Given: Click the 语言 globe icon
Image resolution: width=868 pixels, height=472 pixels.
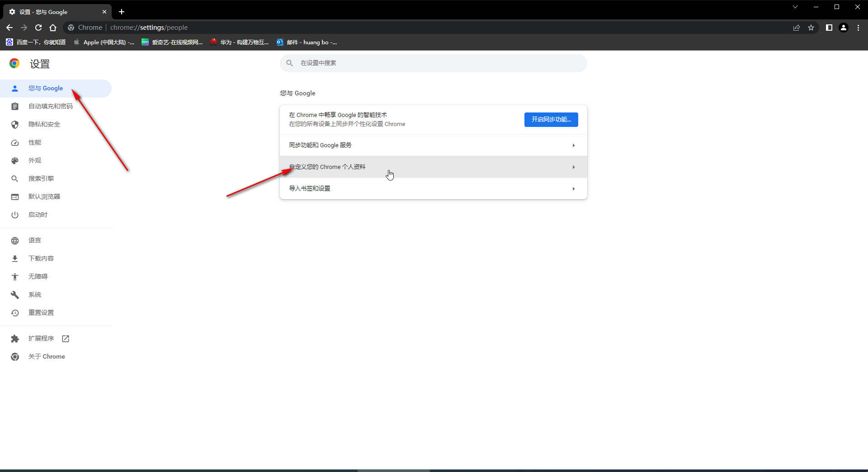Looking at the screenshot, I should tap(15, 241).
